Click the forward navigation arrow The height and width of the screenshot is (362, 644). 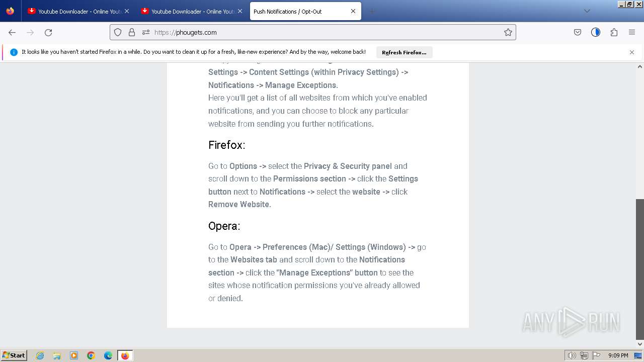(30, 32)
